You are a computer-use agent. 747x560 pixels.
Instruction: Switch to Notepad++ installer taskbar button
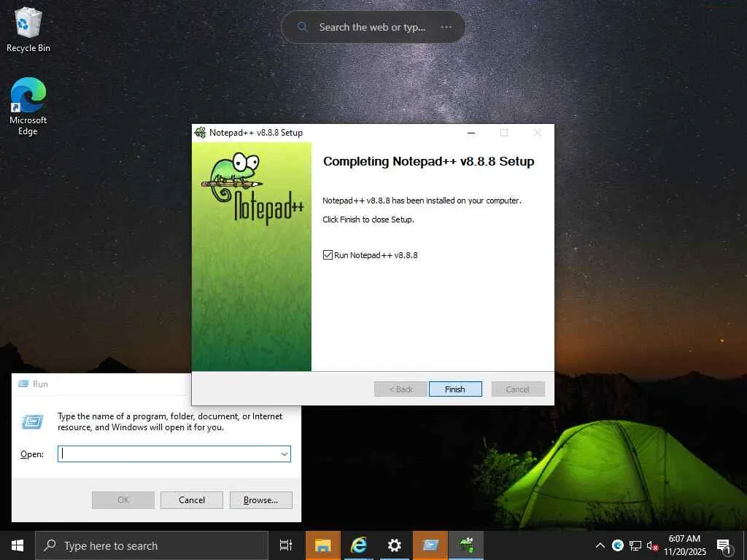(466, 545)
